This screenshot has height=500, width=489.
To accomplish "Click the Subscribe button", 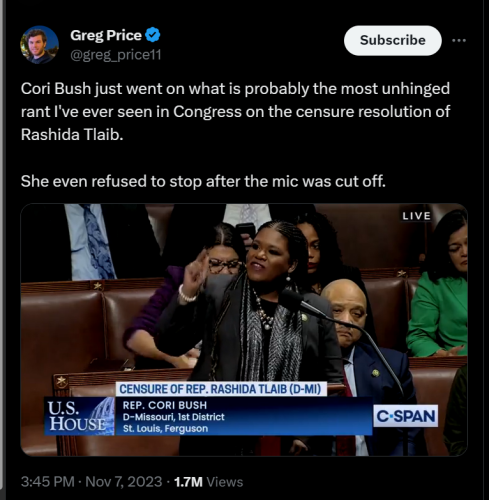I will point(393,40).
